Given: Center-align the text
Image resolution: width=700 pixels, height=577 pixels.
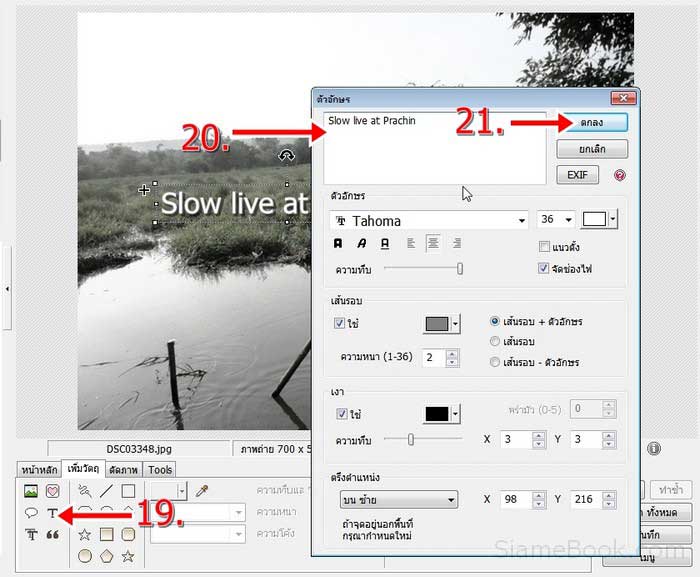Looking at the screenshot, I should (x=433, y=243).
